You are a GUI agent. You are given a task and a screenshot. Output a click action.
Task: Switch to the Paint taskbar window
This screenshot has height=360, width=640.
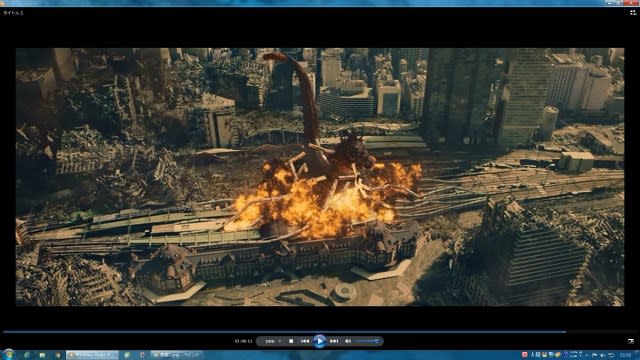pyautogui.click(x=177, y=355)
